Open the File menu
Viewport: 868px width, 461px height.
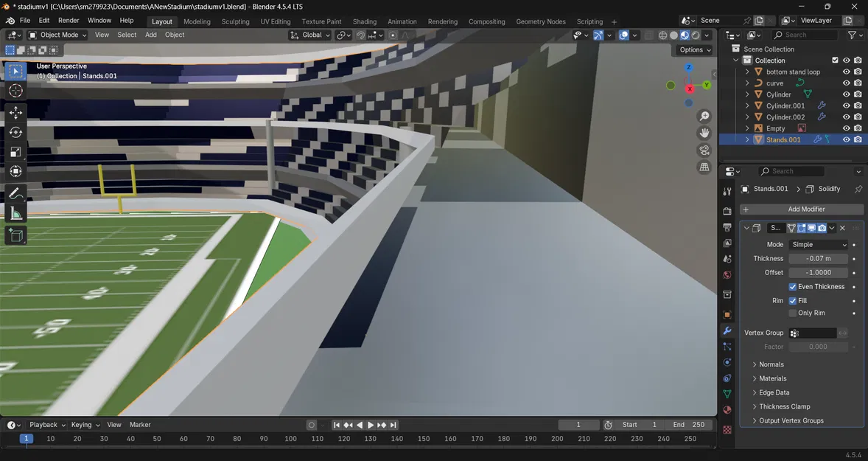25,21
